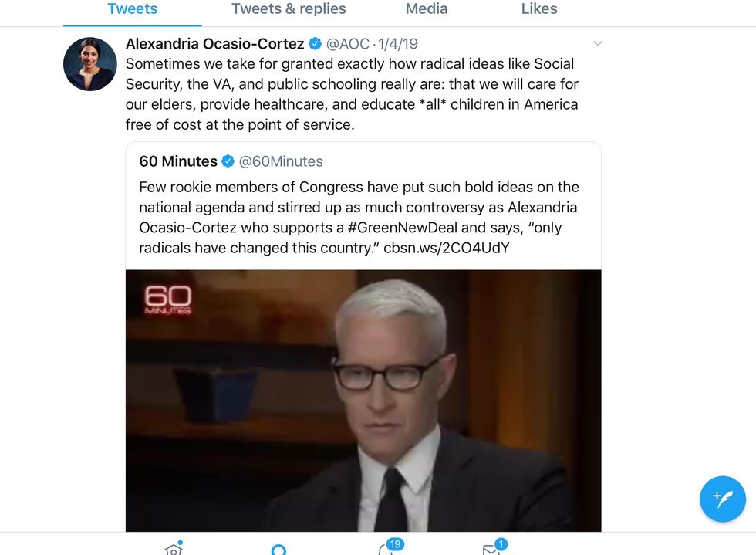Click 60 Minutes verified badge icon

(228, 161)
